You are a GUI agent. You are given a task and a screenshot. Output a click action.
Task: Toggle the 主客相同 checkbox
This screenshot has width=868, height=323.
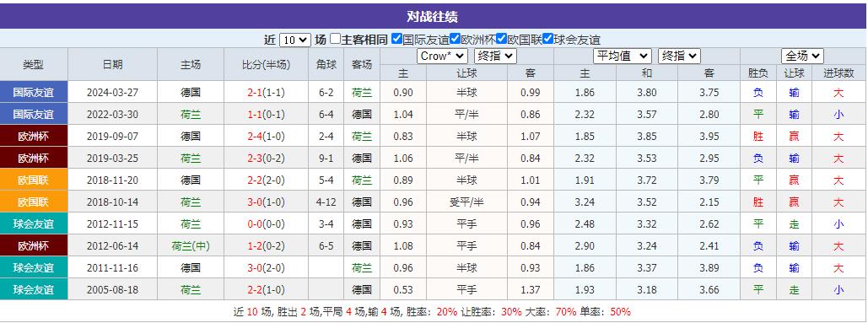[335, 39]
